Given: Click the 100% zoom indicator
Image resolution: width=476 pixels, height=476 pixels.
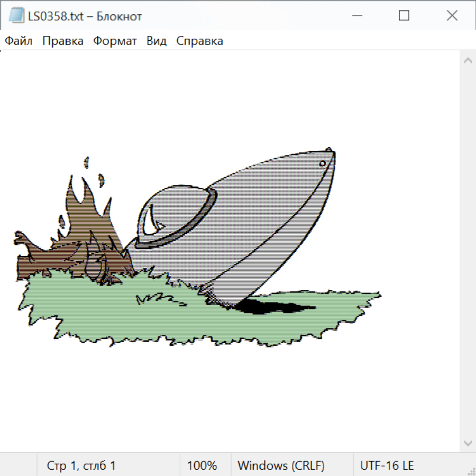Looking at the screenshot, I should 202,465.
